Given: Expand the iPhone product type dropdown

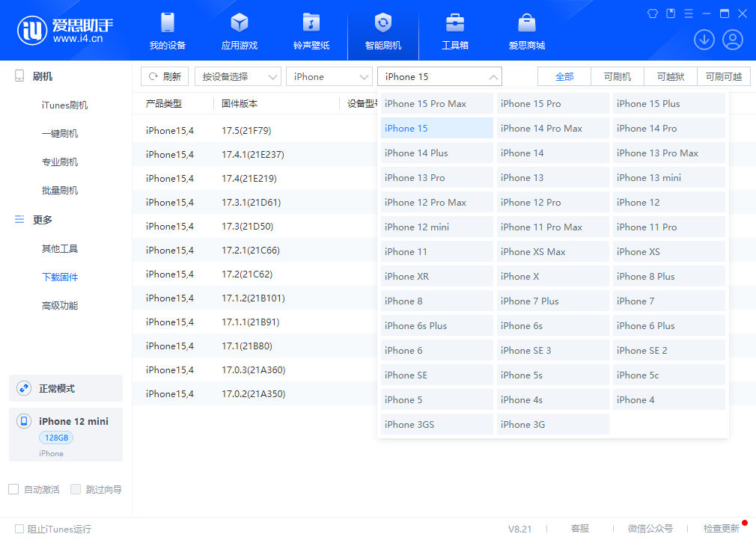Looking at the screenshot, I should tap(329, 76).
